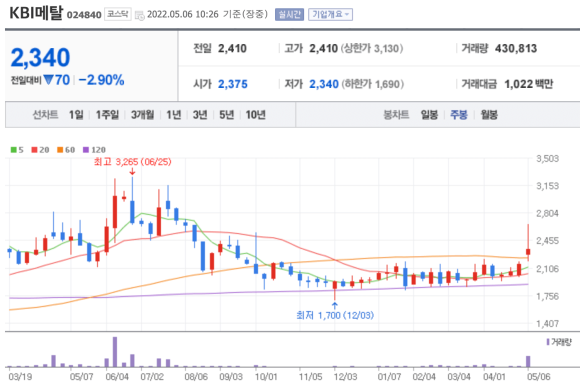580x385 pixels.
Task: Select the 10년 line chart tab
Action: pyautogui.click(x=256, y=115)
